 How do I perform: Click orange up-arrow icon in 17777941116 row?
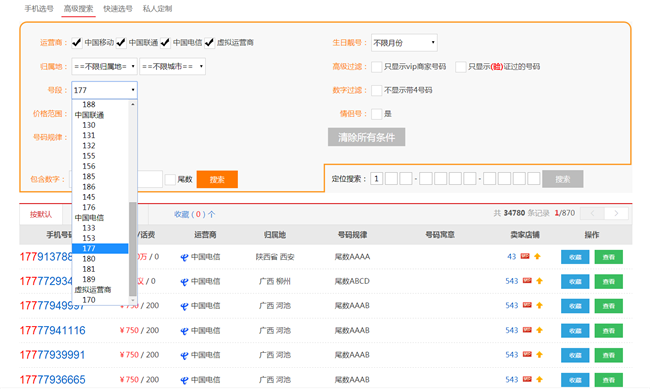click(539, 329)
